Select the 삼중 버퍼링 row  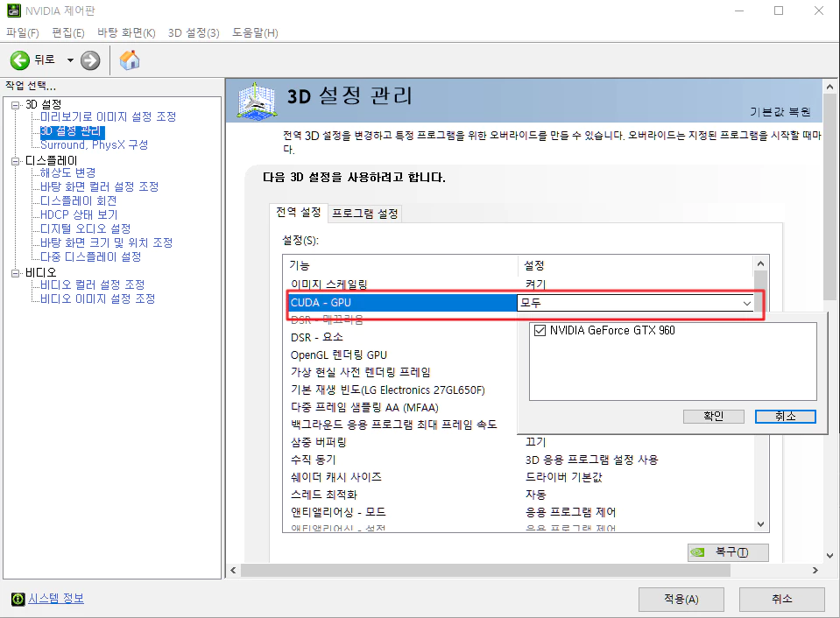pos(519,442)
